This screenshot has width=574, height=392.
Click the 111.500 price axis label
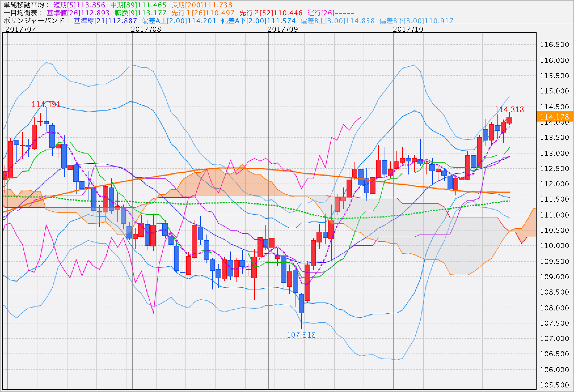click(554, 199)
